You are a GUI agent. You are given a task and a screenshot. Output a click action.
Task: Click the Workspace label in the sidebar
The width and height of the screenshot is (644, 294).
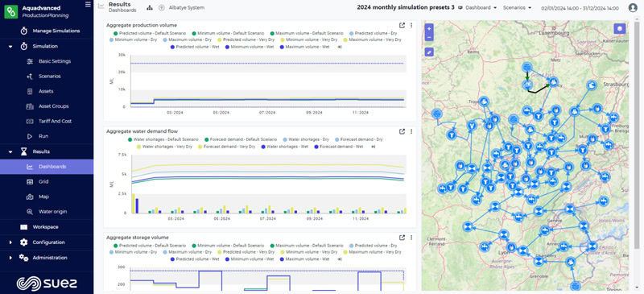click(x=45, y=227)
